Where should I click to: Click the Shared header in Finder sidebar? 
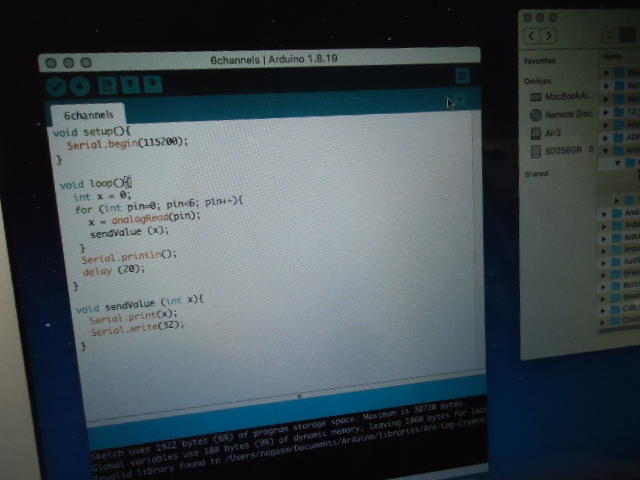[x=536, y=174]
